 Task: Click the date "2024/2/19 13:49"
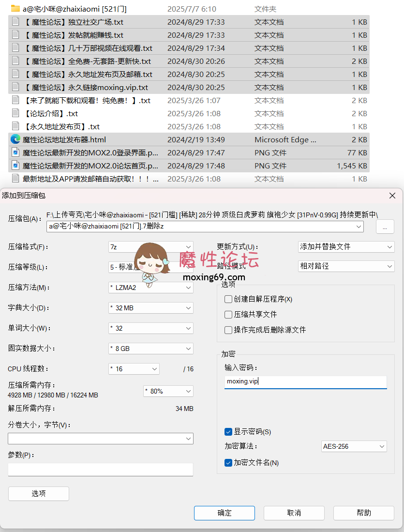click(196, 139)
